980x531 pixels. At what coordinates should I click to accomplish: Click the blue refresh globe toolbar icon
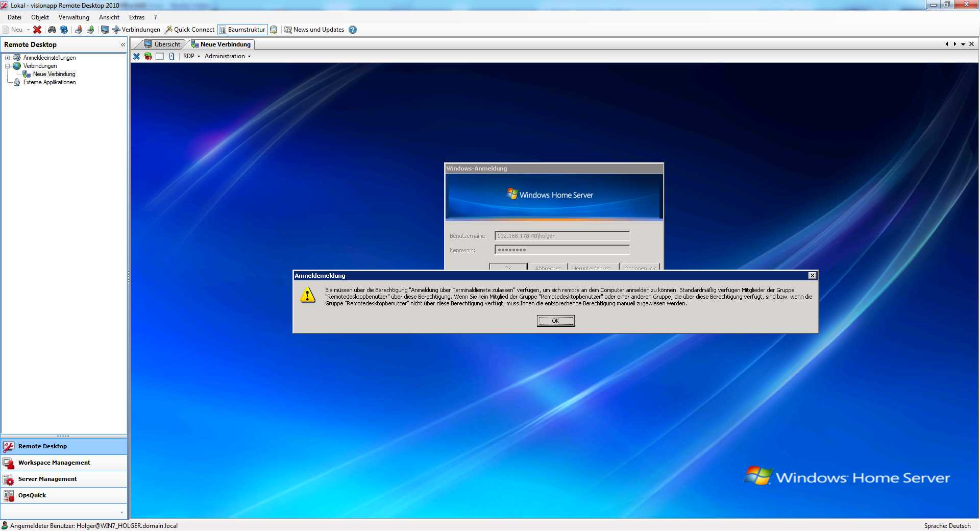pos(64,30)
